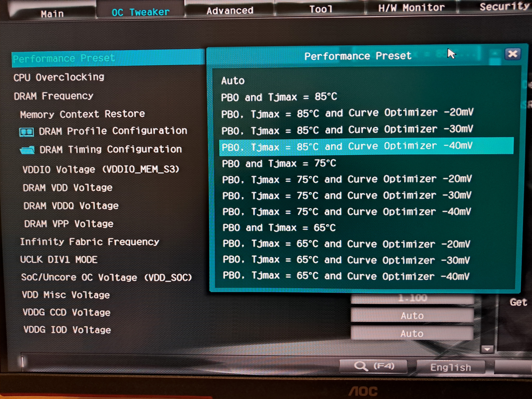Open the VDDG IOD Voltage Auto value field

pyautogui.click(x=412, y=333)
